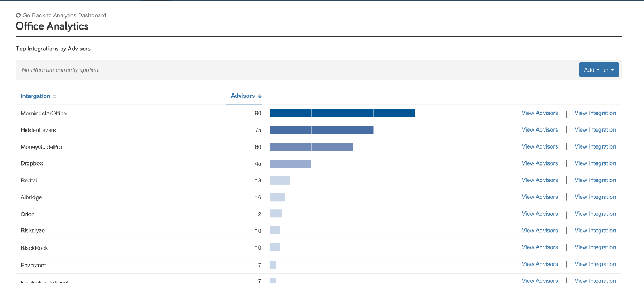Viewport: 644px width, 283px height.
Task: View Advisors for Redtail
Action: pyautogui.click(x=540, y=180)
